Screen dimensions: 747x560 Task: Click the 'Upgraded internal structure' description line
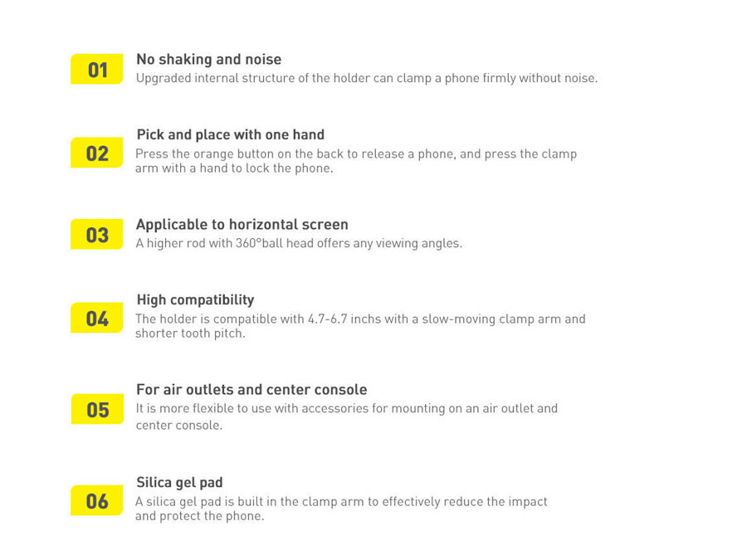point(367,79)
